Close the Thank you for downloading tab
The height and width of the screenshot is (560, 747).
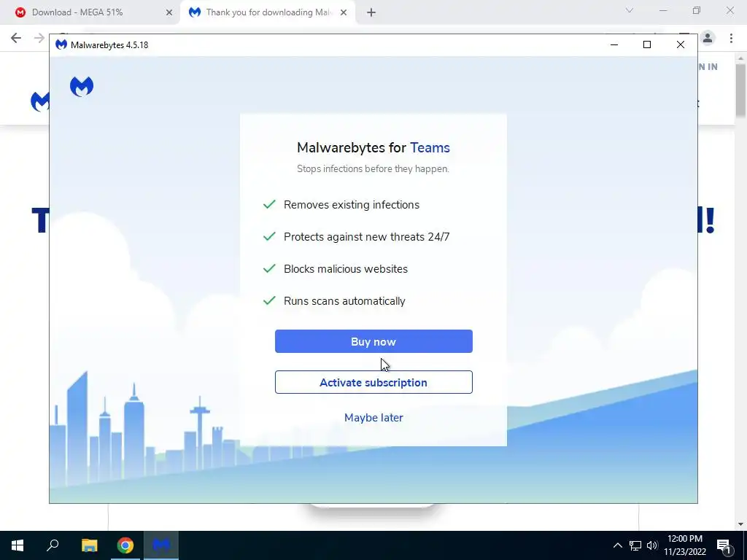[344, 13]
